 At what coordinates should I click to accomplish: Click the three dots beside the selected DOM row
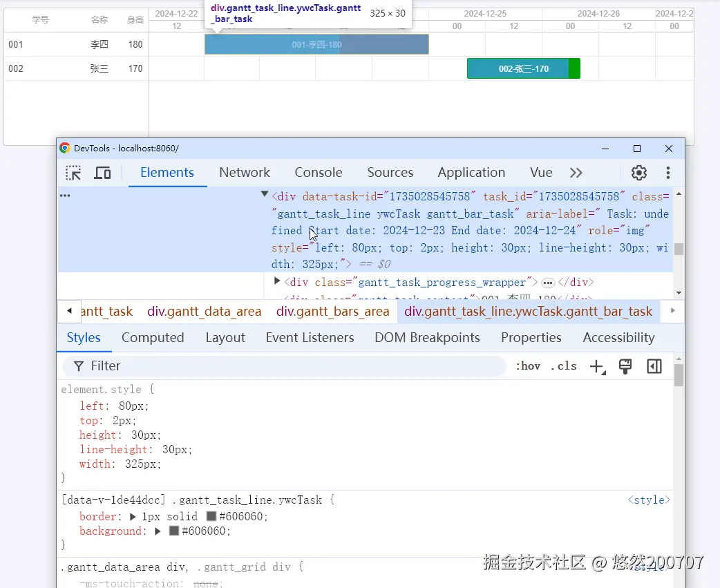click(x=65, y=196)
